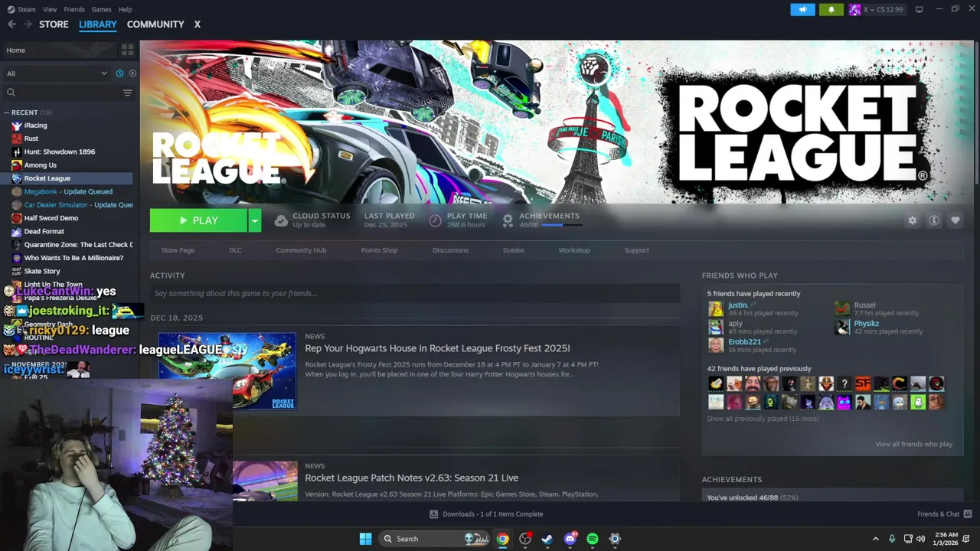The width and height of the screenshot is (980, 551).
Task: Show Rocket League game info icon
Action: tap(934, 220)
